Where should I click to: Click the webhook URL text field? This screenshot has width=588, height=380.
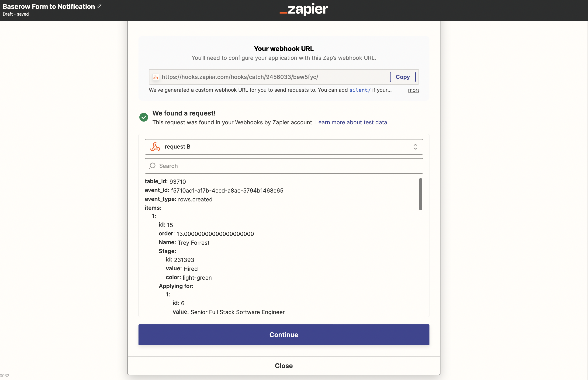(x=272, y=77)
